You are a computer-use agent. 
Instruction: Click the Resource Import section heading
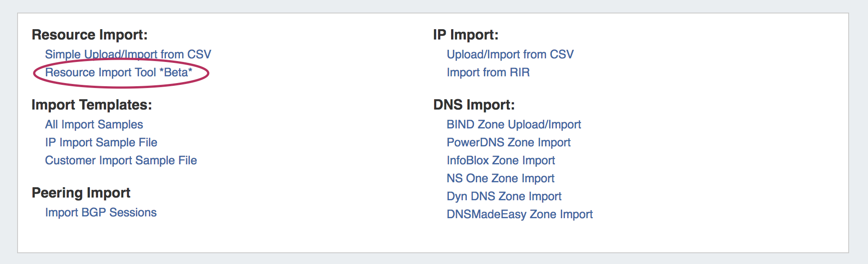pyautogui.click(x=89, y=35)
